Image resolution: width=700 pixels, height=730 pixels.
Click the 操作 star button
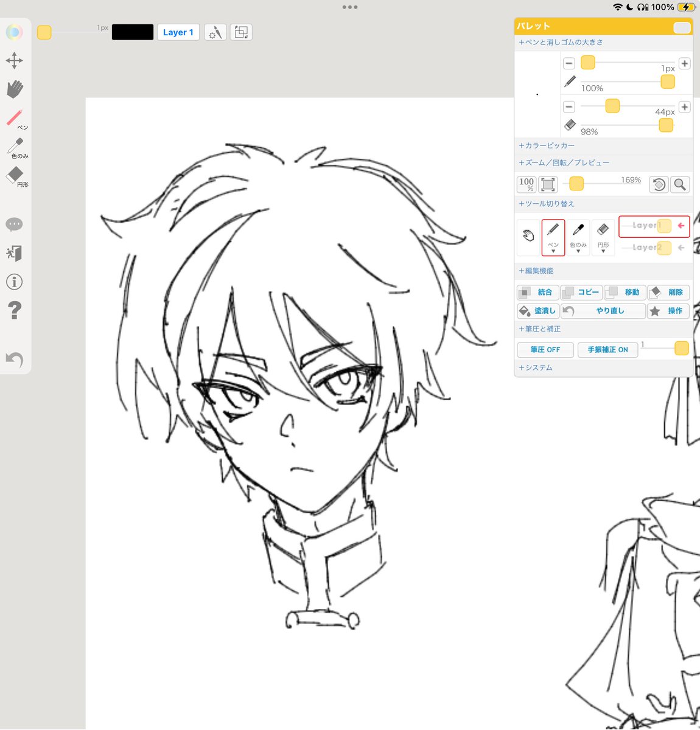(668, 311)
